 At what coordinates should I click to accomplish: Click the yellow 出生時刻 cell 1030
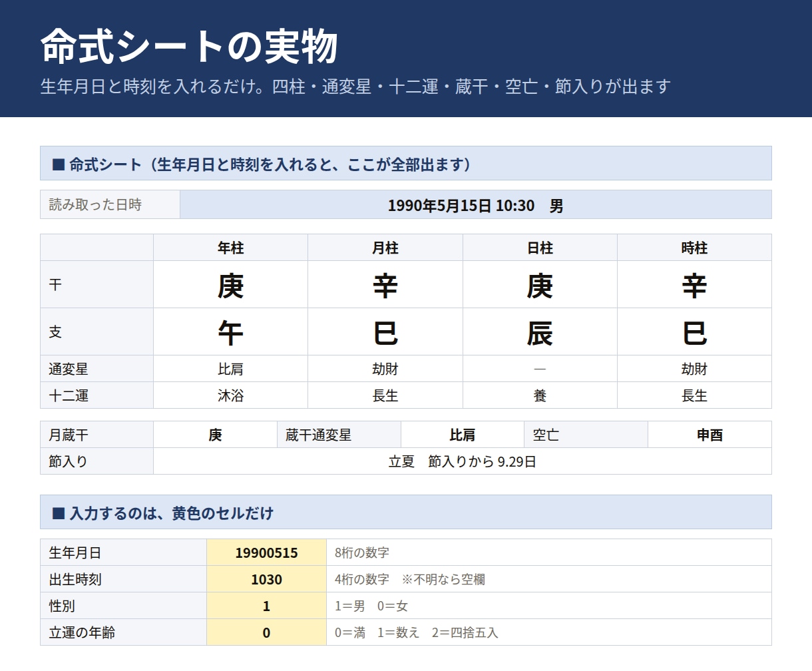point(266,579)
